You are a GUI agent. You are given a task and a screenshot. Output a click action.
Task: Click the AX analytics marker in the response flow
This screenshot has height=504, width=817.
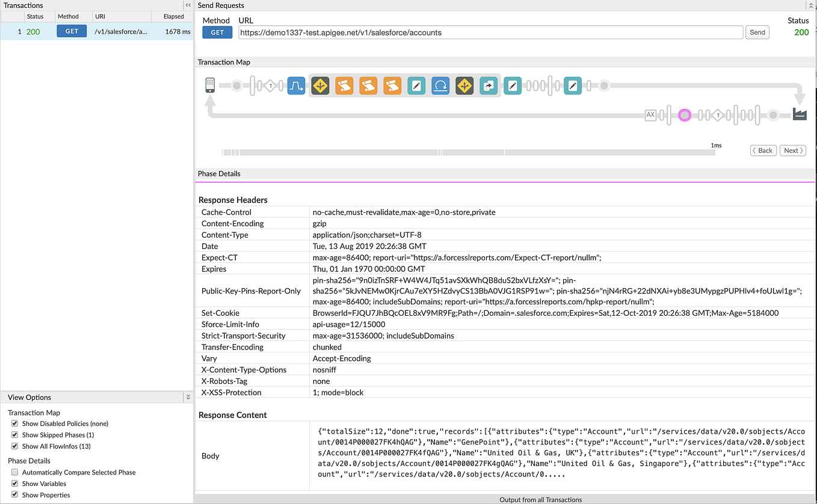[x=651, y=115]
